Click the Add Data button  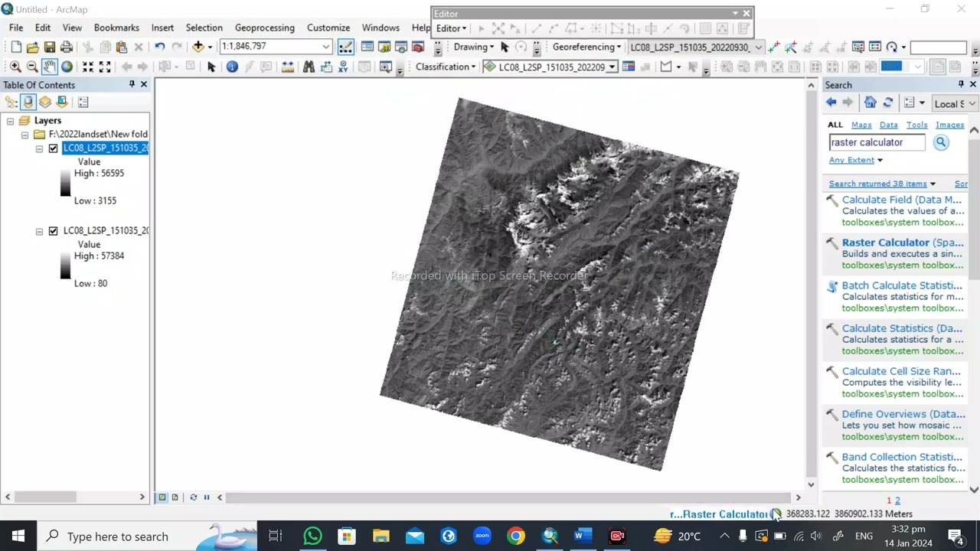tap(198, 47)
